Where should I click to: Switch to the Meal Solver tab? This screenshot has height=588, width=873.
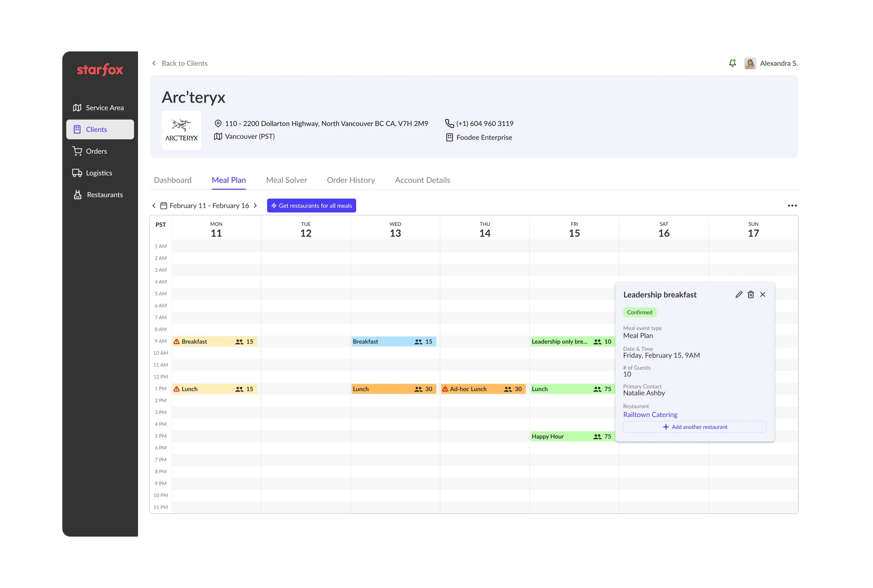coord(286,180)
